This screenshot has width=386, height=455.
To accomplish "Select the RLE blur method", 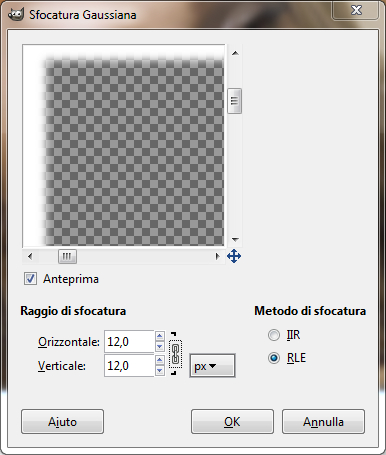I will (274, 358).
